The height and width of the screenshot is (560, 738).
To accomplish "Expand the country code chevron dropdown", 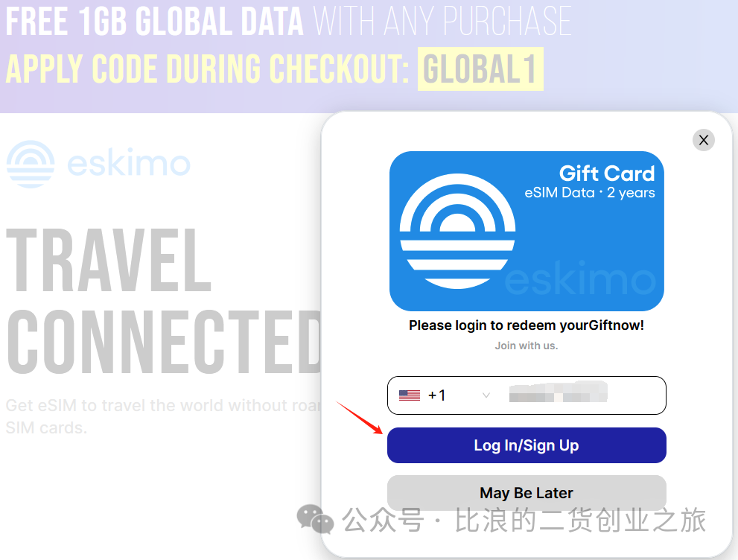I will click(486, 395).
